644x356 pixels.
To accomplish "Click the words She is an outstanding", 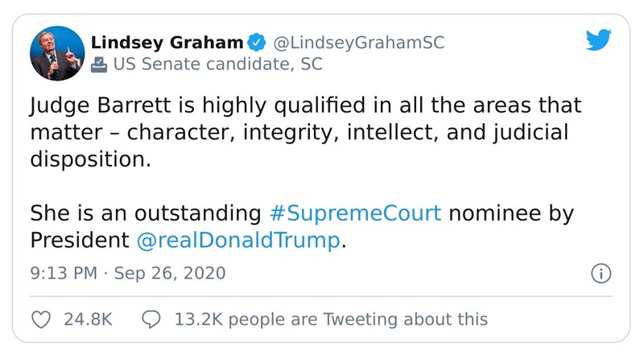I will coord(145,213).
